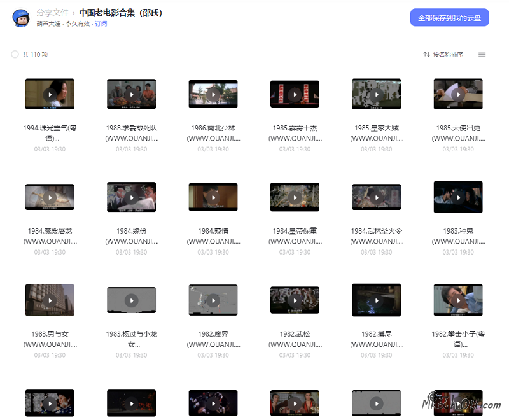Open the 1982.武松 file name
Image resolution: width=509 pixels, height=420 pixels.
tap(295, 339)
